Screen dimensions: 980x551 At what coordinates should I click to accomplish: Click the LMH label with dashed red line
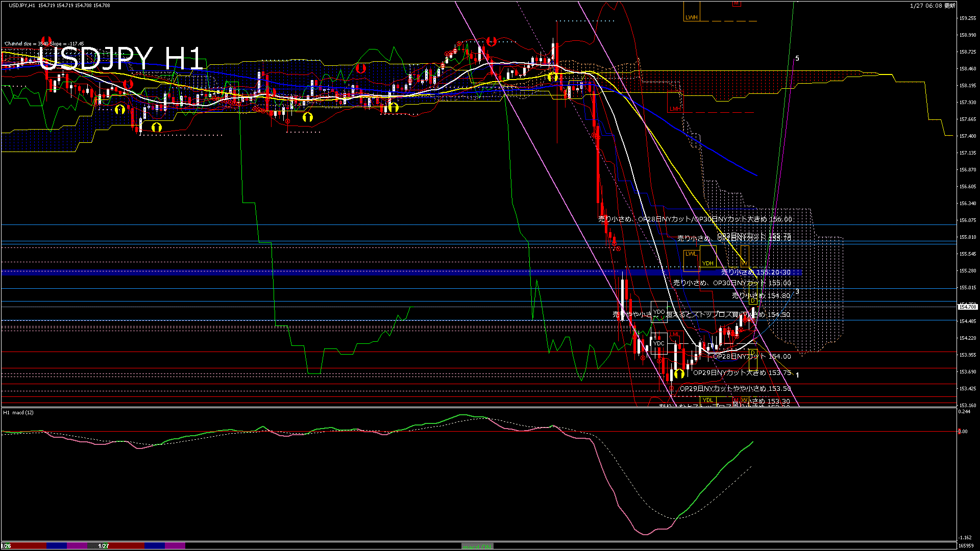(x=675, y=108)
